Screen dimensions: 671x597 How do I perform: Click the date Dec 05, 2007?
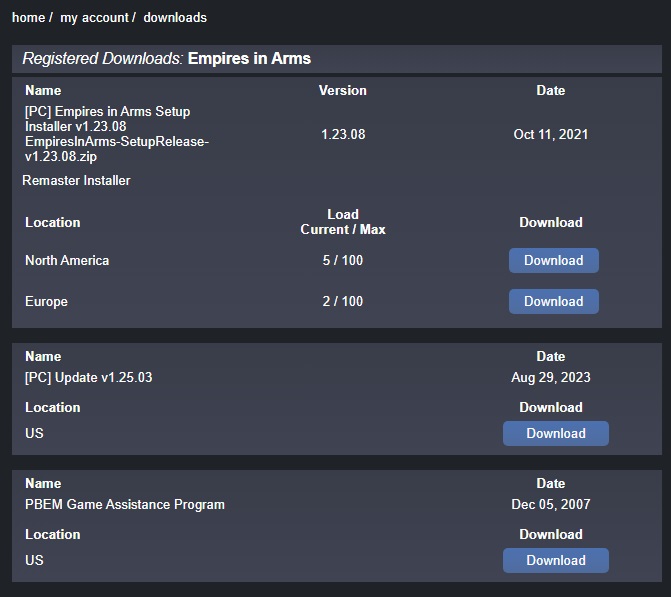(551, 504)
